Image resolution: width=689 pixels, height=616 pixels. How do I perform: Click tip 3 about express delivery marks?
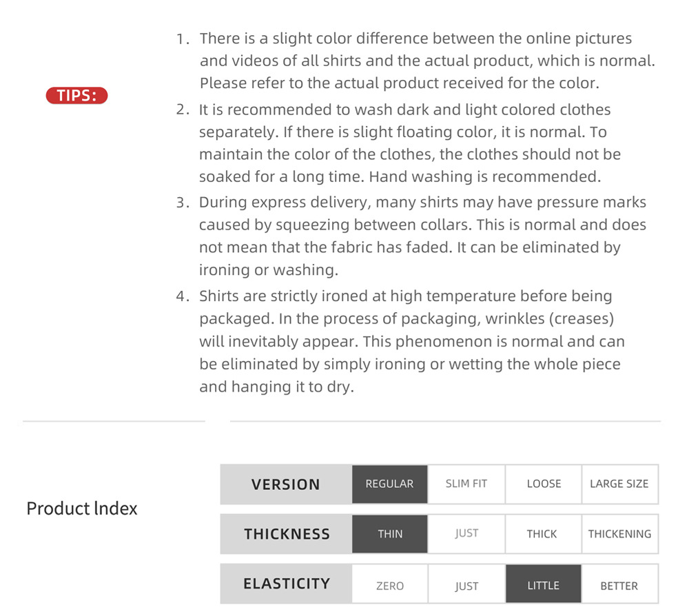411,236
